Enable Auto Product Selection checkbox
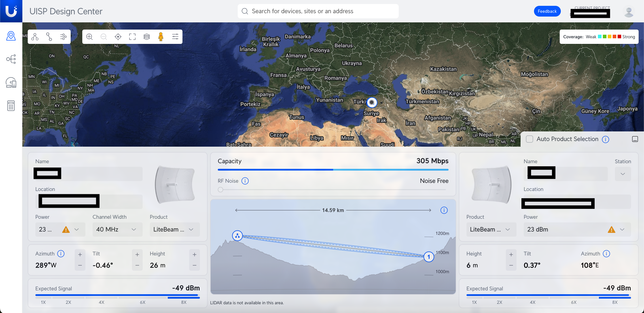Image resolution: width=644 pixels, height=313 pixels. pyautogui.click(x=529, y=139)
